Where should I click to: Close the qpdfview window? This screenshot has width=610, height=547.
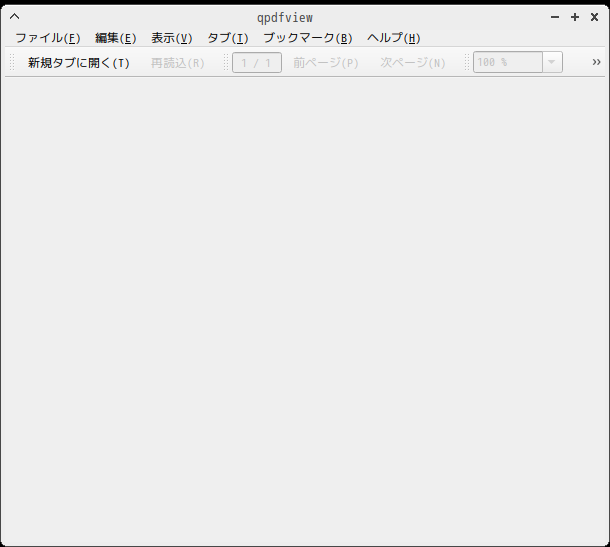point(594,17)
